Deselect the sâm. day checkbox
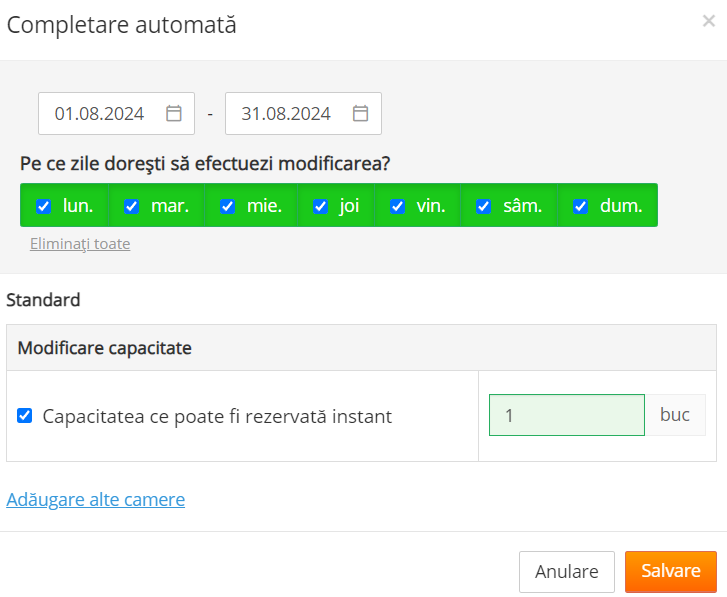Image resolution: width=727 pixels, height=597 pixels. coord(483,206)
